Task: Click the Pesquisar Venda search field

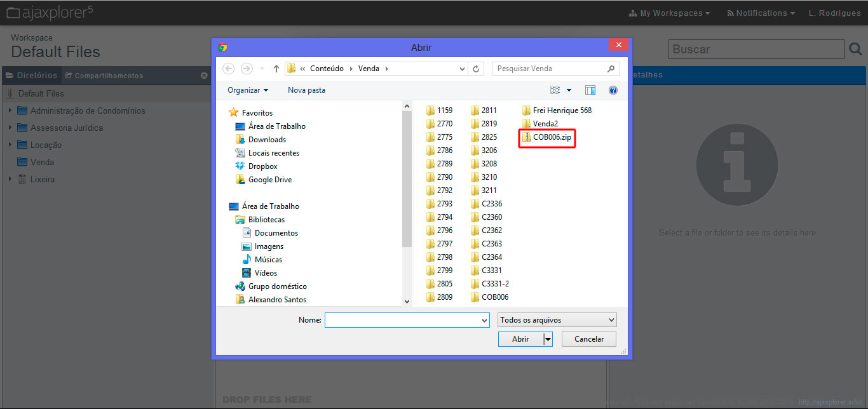Action: [x=550, y=69]
